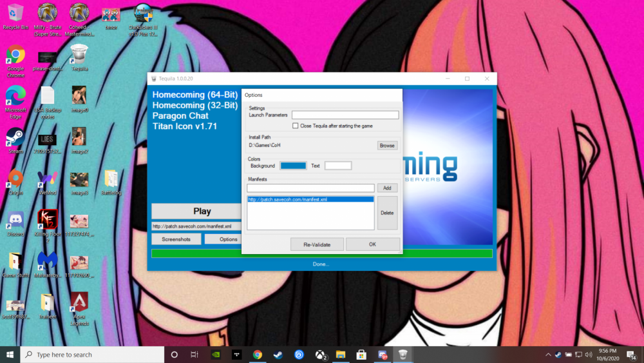Click the Launch Parameters text field

click(345, 115)
